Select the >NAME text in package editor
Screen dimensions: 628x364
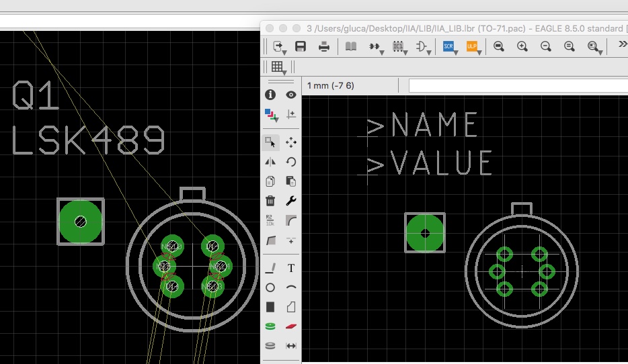point(422,124)
